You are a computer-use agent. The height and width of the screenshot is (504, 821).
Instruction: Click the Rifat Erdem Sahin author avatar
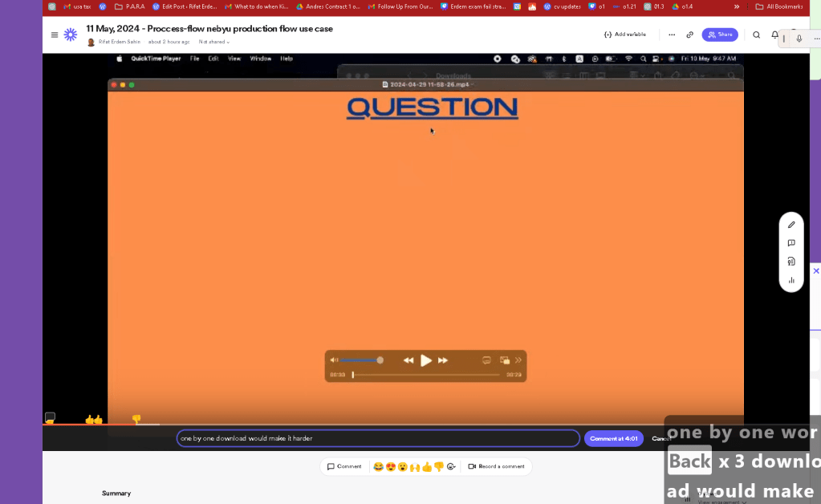click(x=91, y=43)
